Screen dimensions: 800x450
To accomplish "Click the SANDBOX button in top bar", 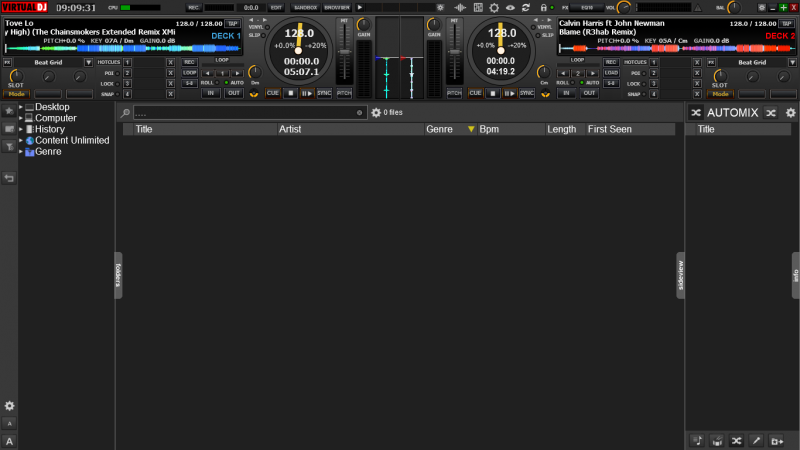I will 306,8.
